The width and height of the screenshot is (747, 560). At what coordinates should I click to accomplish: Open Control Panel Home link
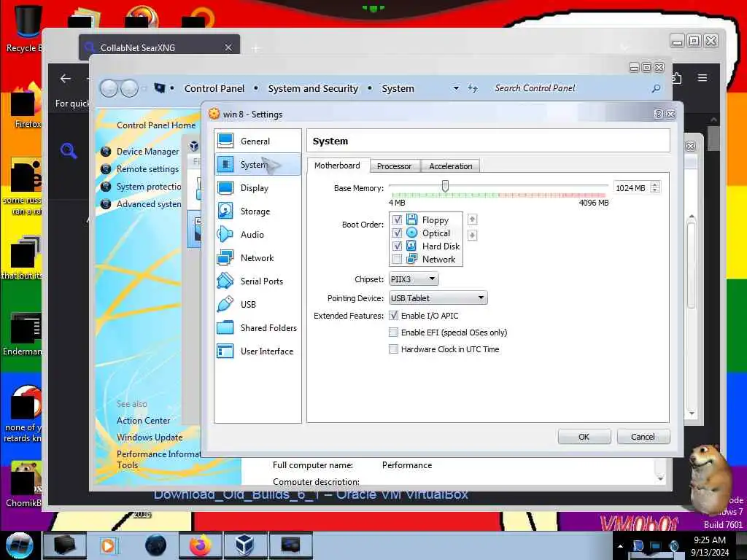click(156, 125)
